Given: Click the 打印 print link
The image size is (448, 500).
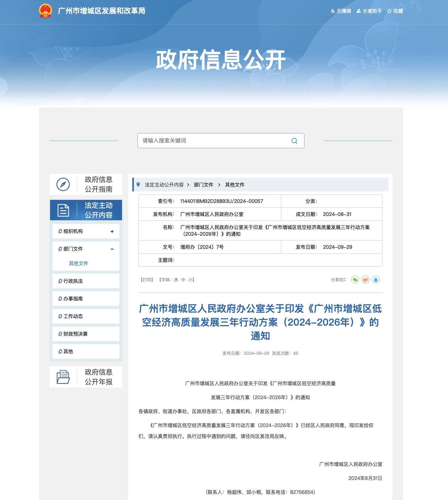Looking at the screenshot, I should coord(147,280).
